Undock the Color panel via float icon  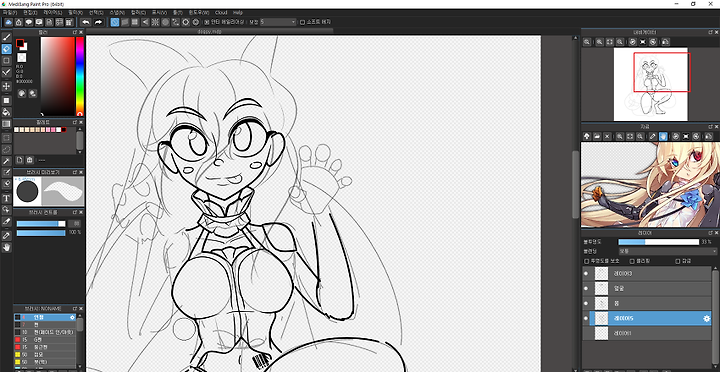tap(75, 32)
